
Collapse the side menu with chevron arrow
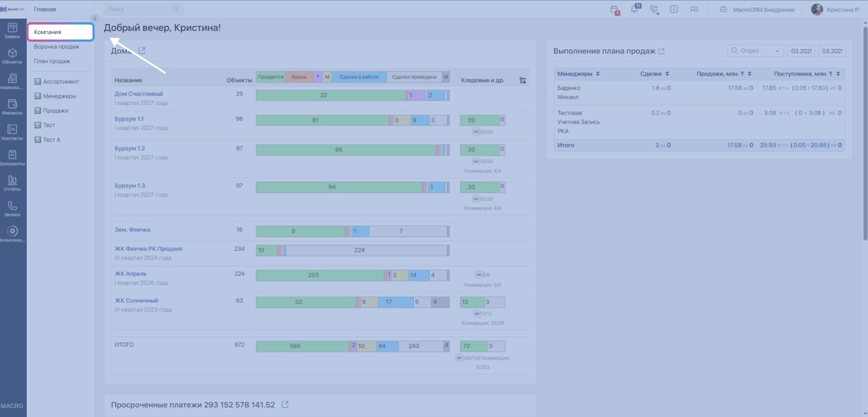click(x=95, y=18)
